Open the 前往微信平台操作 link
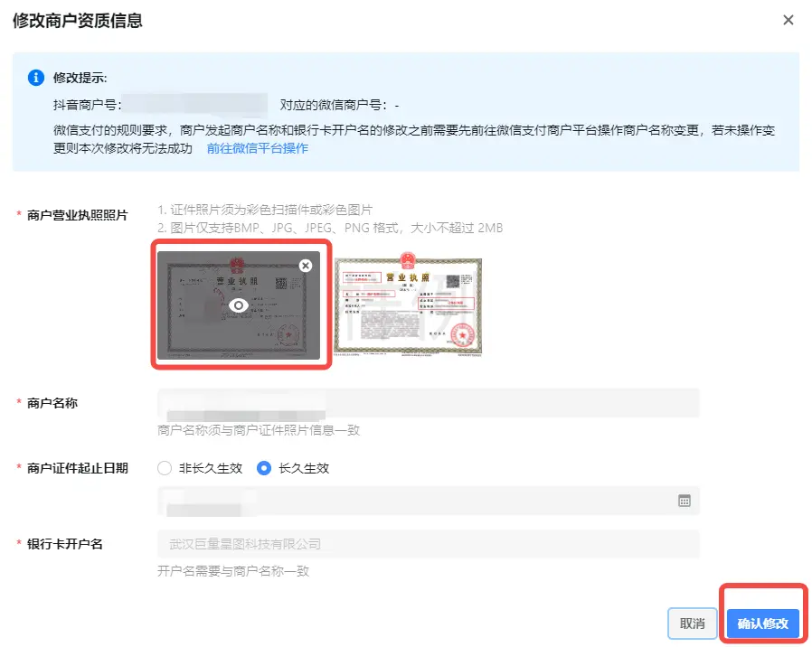Viewport: 812px width, 647px height. click(x=258, y=148)
